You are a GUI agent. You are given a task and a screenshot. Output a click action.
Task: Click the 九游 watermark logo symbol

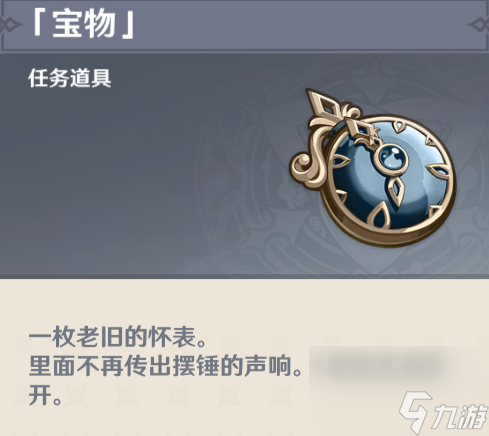415,412
